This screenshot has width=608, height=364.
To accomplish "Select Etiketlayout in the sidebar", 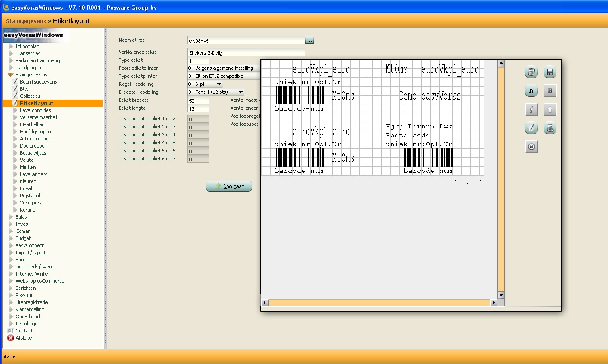I will [36, 103].
